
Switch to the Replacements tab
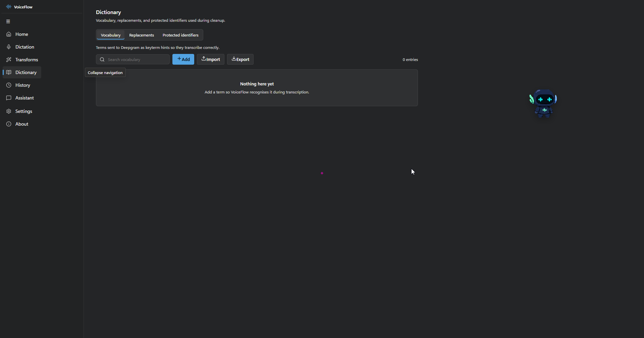[142, 35]
